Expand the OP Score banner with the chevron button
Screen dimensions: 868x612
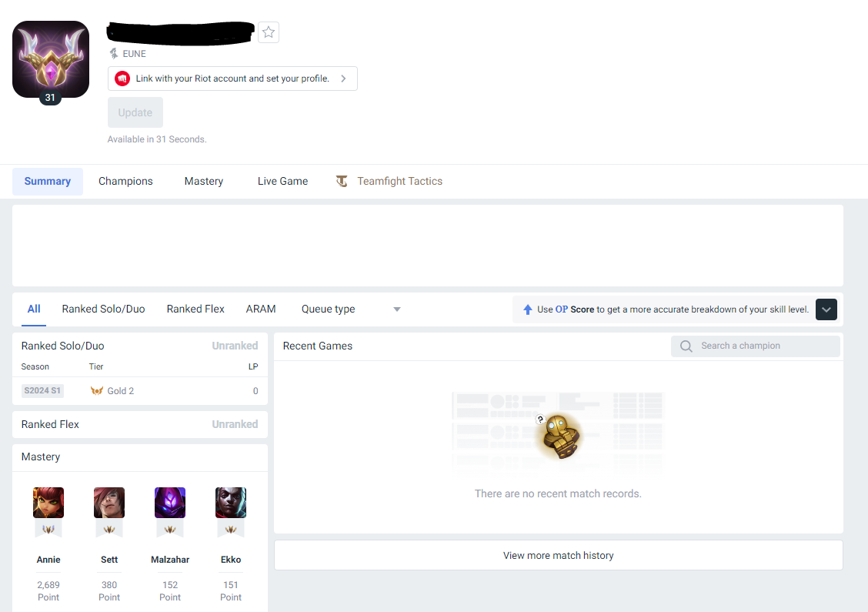coord(826,309)
